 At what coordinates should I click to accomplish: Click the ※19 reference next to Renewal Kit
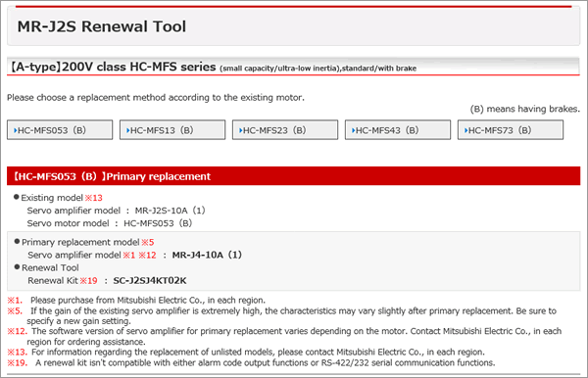point(88,281)
